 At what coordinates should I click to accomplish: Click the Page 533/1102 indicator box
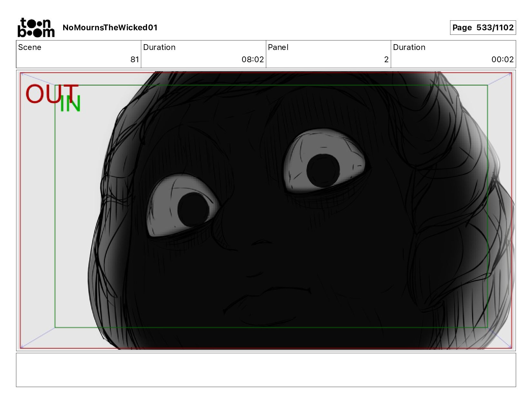pyautogui.click(x=483, y=27)
